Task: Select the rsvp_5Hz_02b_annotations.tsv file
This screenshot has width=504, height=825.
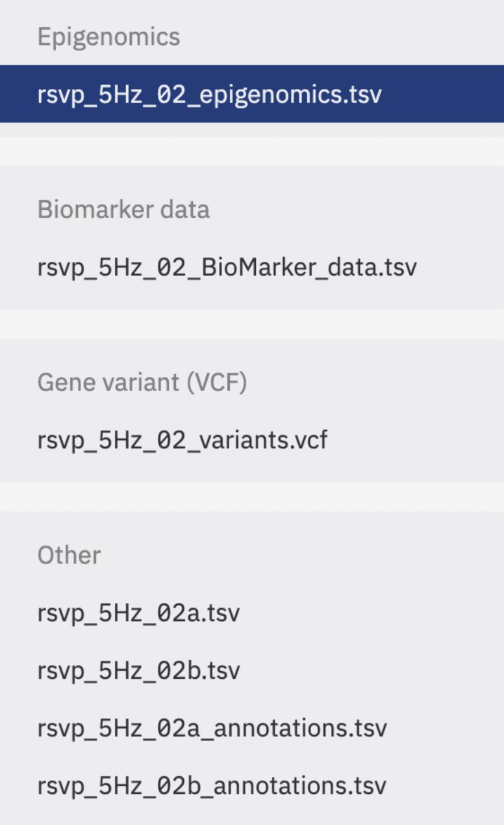Action: [x=212, y=785]
